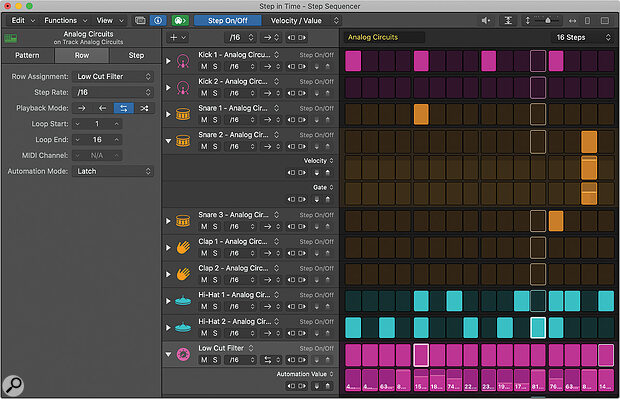Click the Analog Circuits pattern name field
This screenshot has width=620, height=399.
point(384,37)
